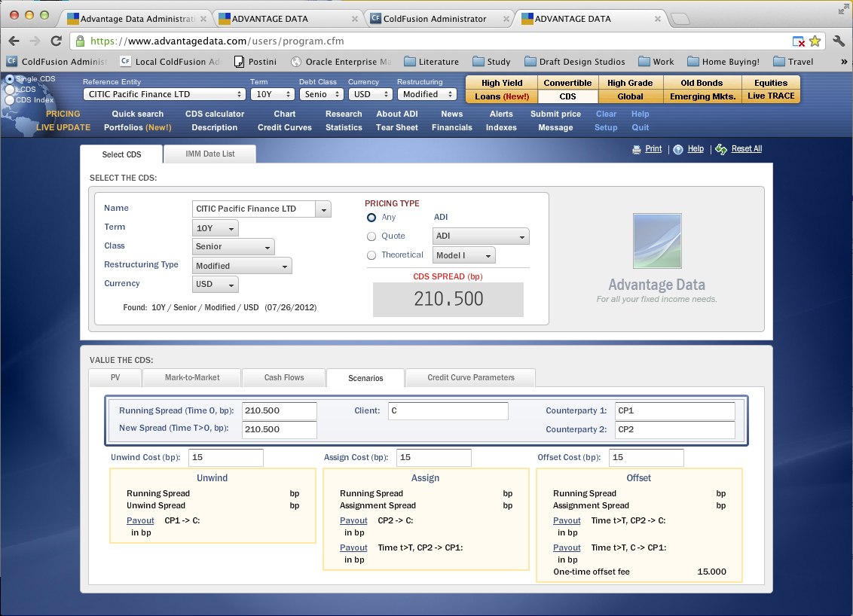Open the Home Buying! bookmarks folder
Viewport: 853px width, 616px height.
[x=723, y=62]
